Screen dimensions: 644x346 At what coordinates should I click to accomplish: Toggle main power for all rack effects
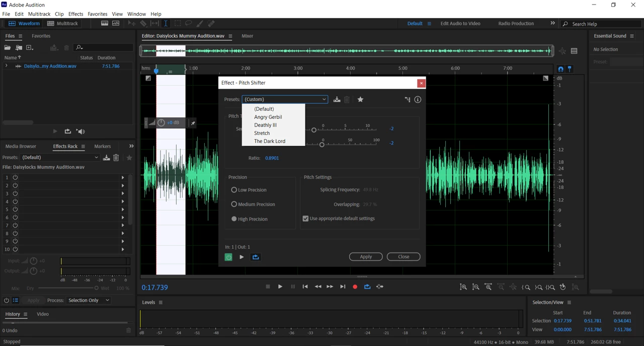[x=6, y=300]
